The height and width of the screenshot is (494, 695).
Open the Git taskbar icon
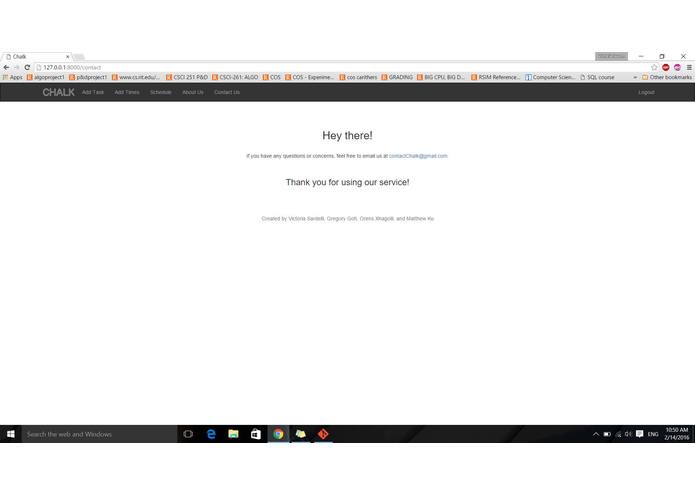point(323,434)
